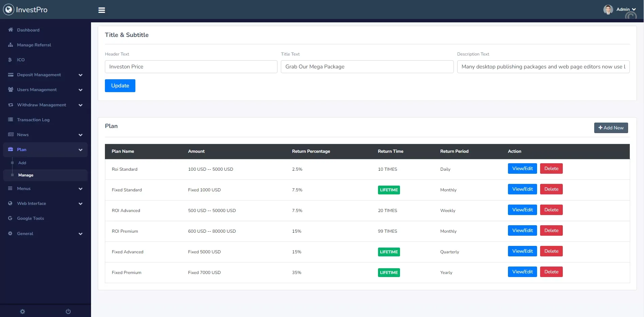The height and width of the screenshot is (317, 644).
Task: Click the Dashboard home icon
Action: (10, 30)
